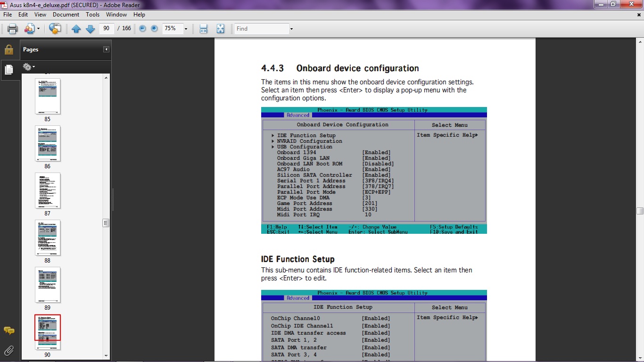Click the '[Disabled]' LAN Boot ROM value
The height and width of the screenshot is (362, 644).
pyautogui.click(x=378, y=164)
